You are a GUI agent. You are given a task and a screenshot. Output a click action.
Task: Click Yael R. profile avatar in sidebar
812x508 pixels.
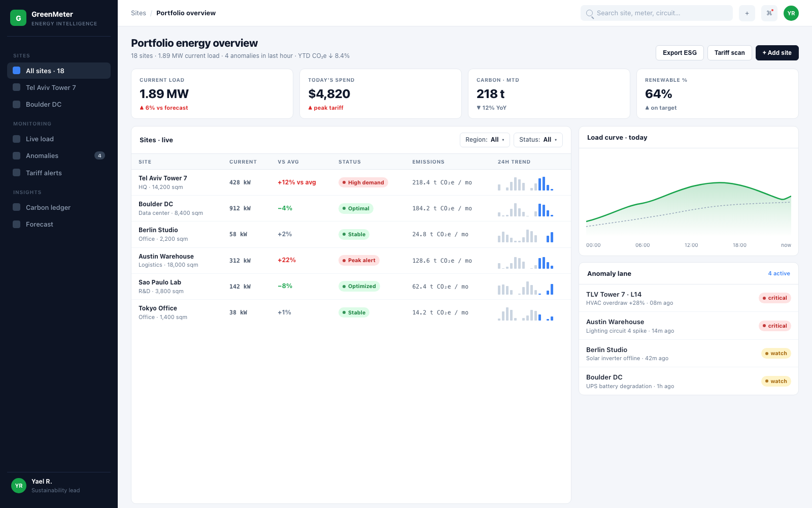[x=19, y=486]
